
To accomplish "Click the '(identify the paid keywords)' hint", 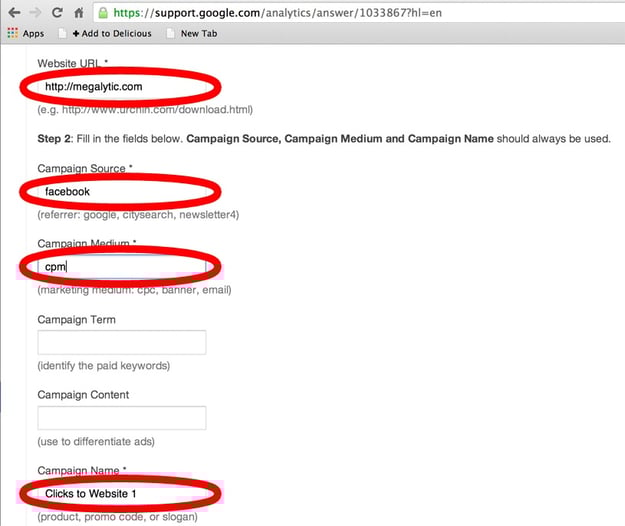I will [104, 365].
